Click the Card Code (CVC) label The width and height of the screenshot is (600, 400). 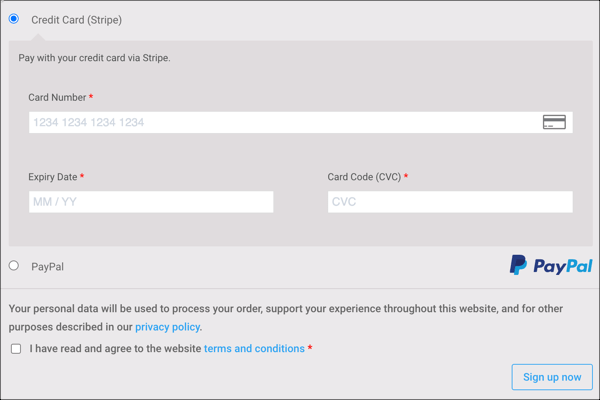point(364,177)
